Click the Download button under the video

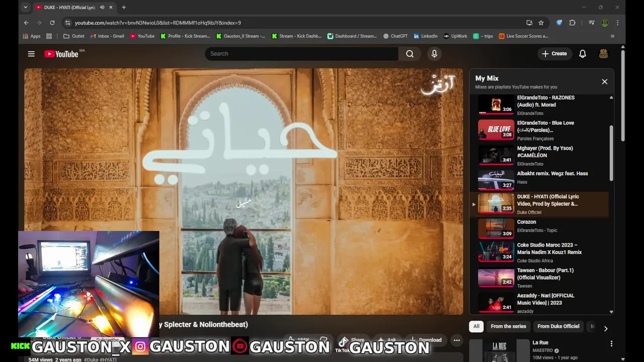point(425,340)
